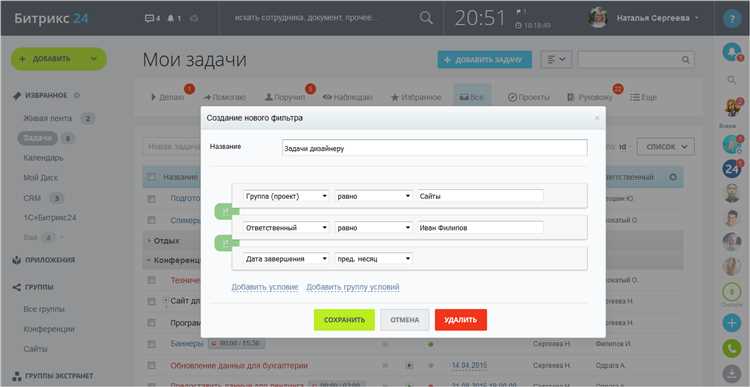Viewport: 750px width, 387px height.
Task: Open Мой Диск in sidebar
Action: 41,177
